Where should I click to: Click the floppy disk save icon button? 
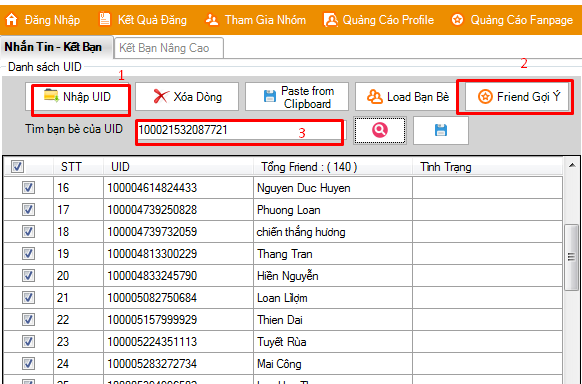coord(441,130)
